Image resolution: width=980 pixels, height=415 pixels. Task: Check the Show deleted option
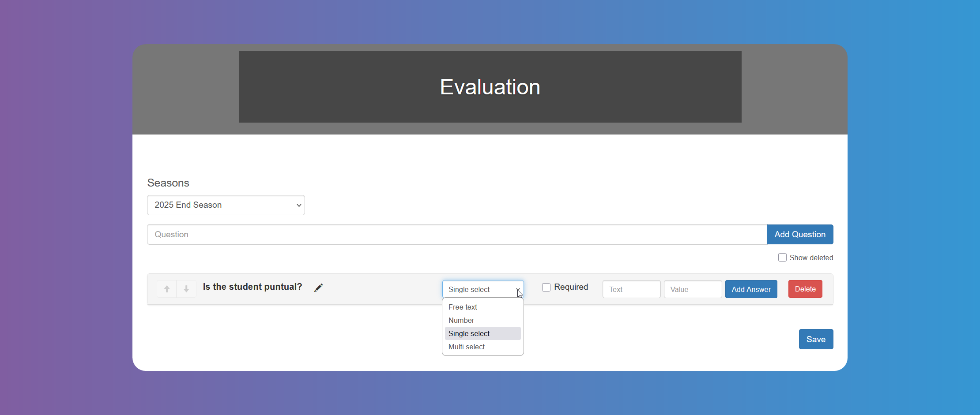782,257
